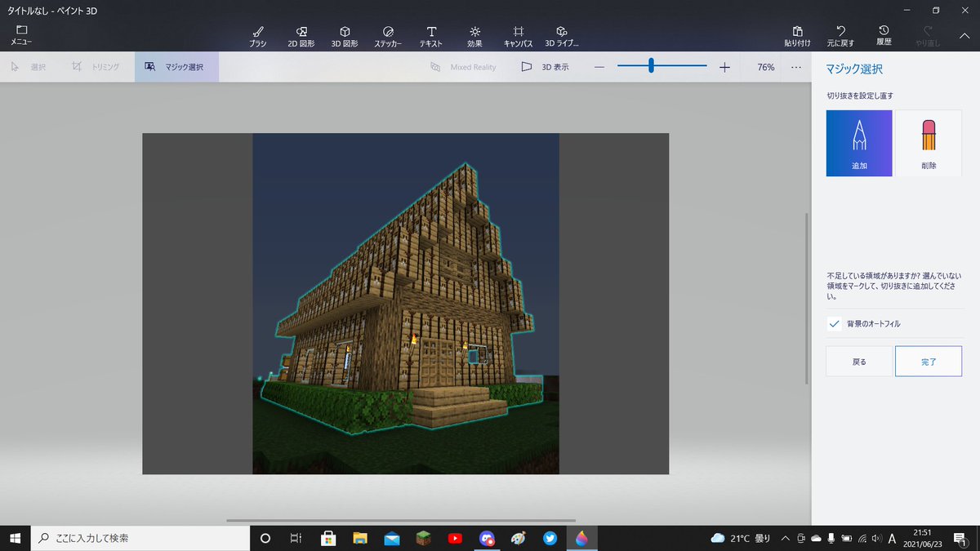Image resolution: width=980 pixels, height=551 pixels.
Task: Click the Paint 3D taskbar icon
Action: [581, 538]
